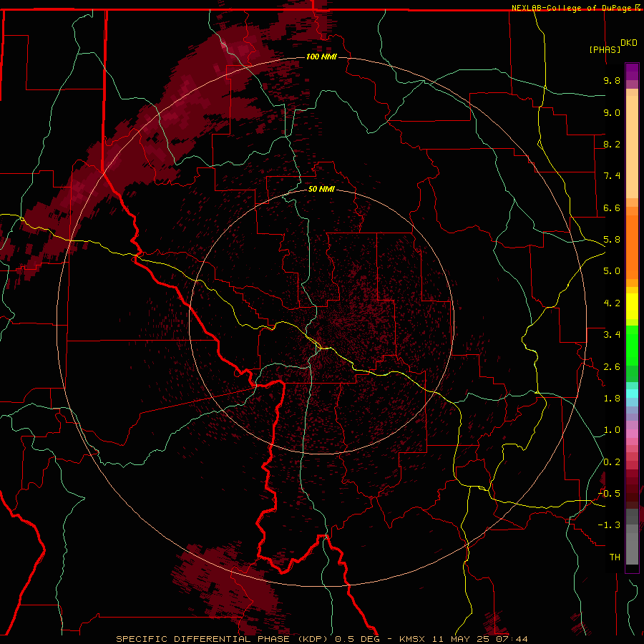Click the 9.8 scale value
The image size is (644, 644).
[612, 80]
